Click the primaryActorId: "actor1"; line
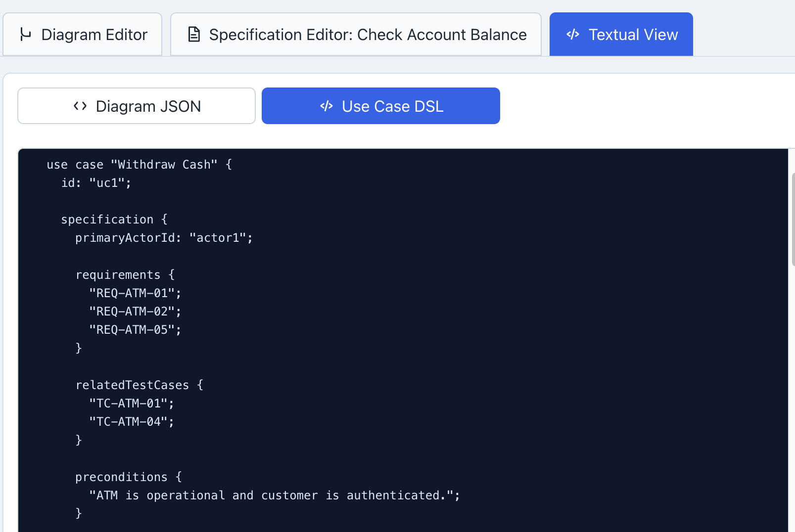Image resolution: width=795 pixels, height=532 pixels. (164, 238)
